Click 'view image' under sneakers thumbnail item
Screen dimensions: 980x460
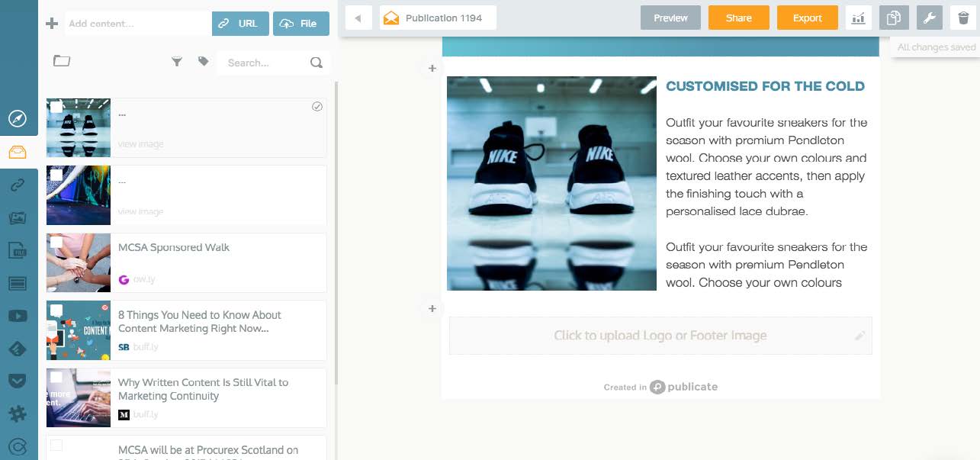[x=140, y=144]
